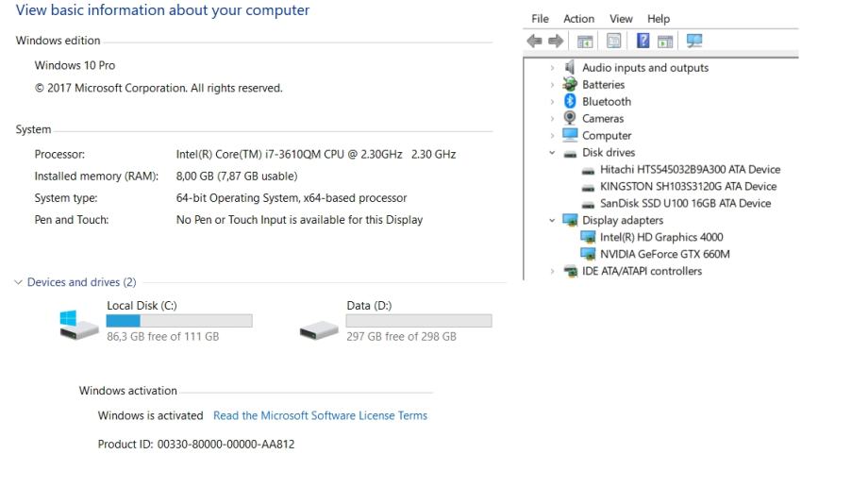868x488 pixels.
Task: Click the Local Disk (C:) drive icon
Action: 78,325
